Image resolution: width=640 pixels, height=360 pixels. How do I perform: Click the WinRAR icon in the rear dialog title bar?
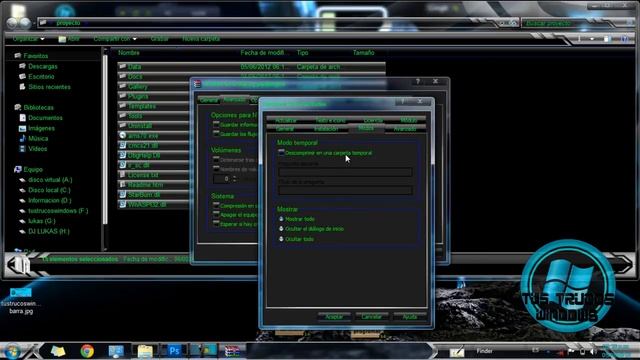pos(198,84)
